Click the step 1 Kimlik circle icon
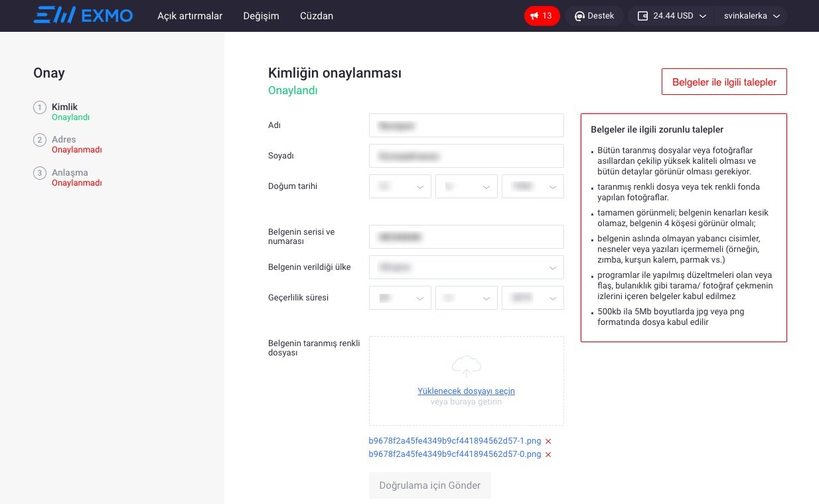The width and height of the screenshot is (819, 504). 40,107
